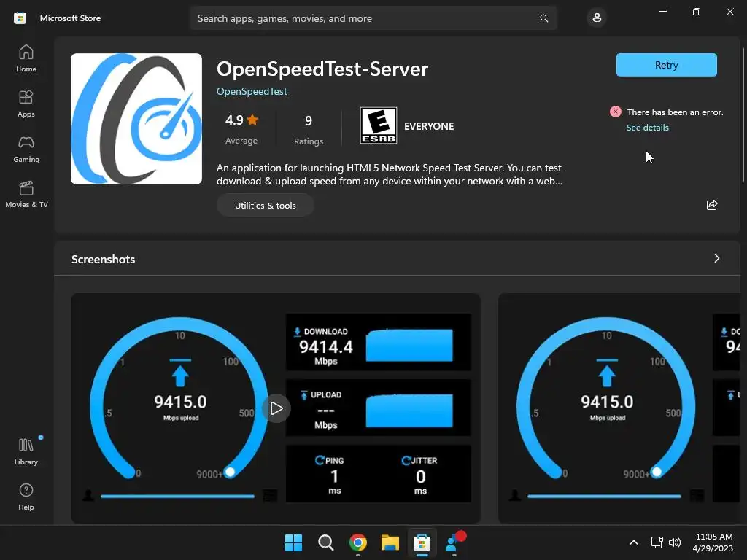This screenshot has width=747, height=560.
Task: Open the Gaming section in sidebar
Action: click(x=26, y=149)
